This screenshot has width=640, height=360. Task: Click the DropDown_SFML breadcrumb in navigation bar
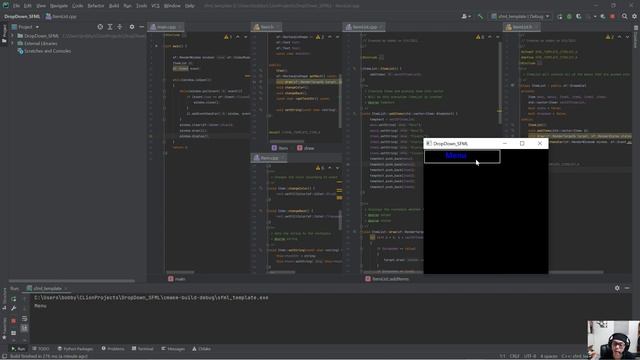22,16
